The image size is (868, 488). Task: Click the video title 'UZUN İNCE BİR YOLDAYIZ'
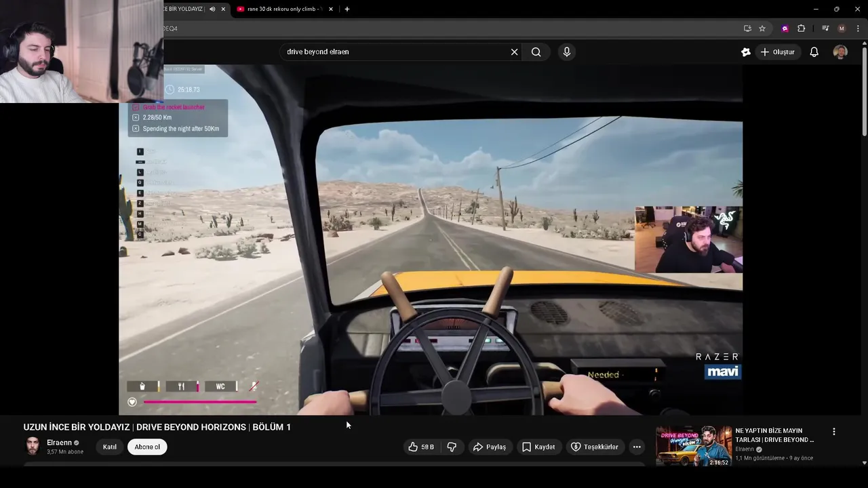pyautogui.click(x=157, y=427)
